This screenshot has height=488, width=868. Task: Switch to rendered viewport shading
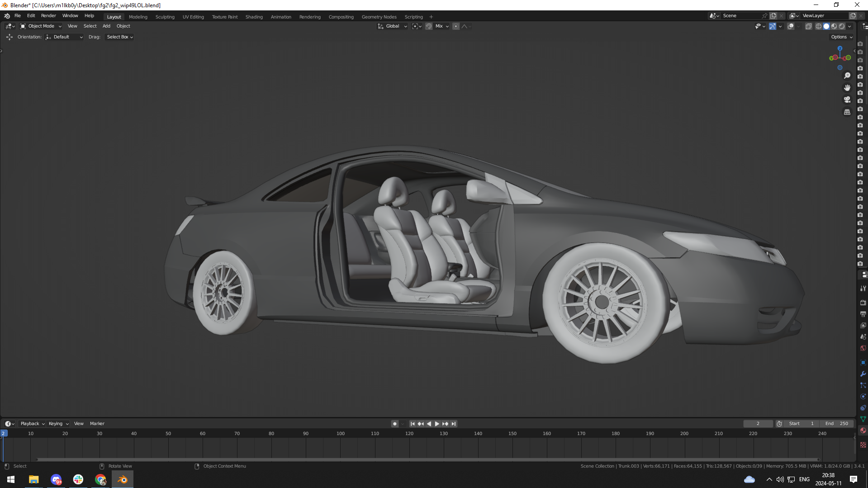[x=842, y=26]
